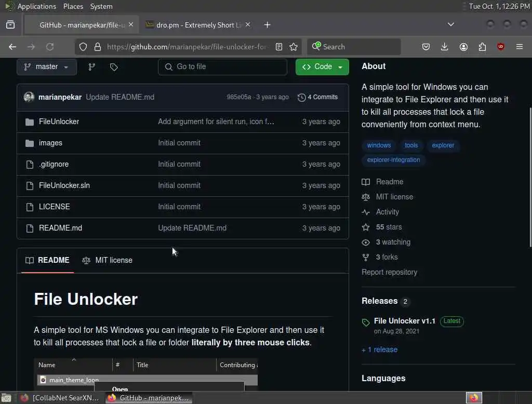
Task: Switch to CollabNet SearXNG taskbar window
Action: (x=60, y=398)
